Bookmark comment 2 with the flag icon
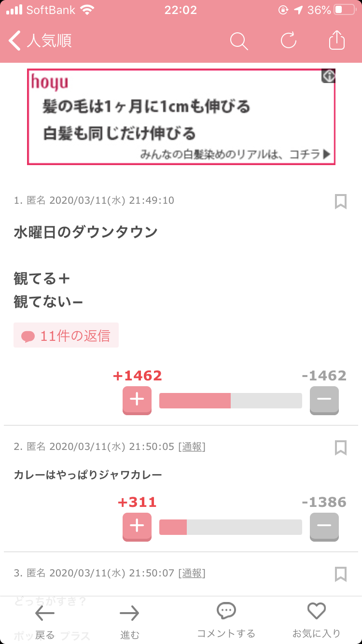 [x=341, y=448]
